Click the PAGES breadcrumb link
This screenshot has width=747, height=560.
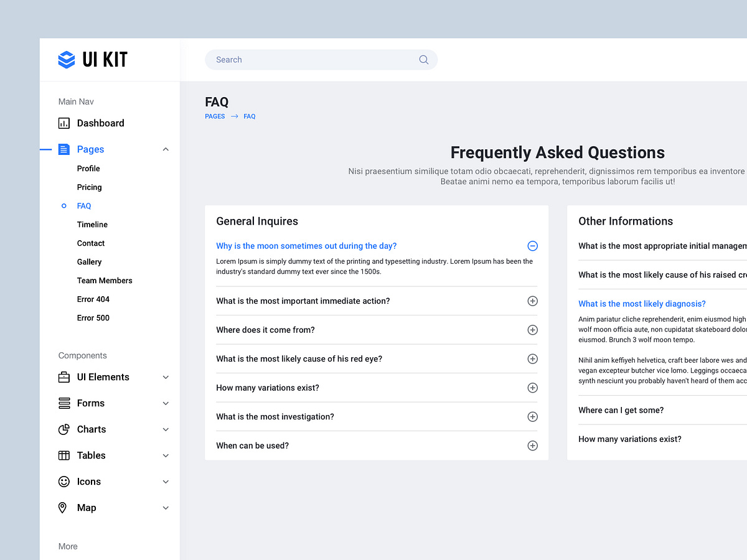[215, 116]
